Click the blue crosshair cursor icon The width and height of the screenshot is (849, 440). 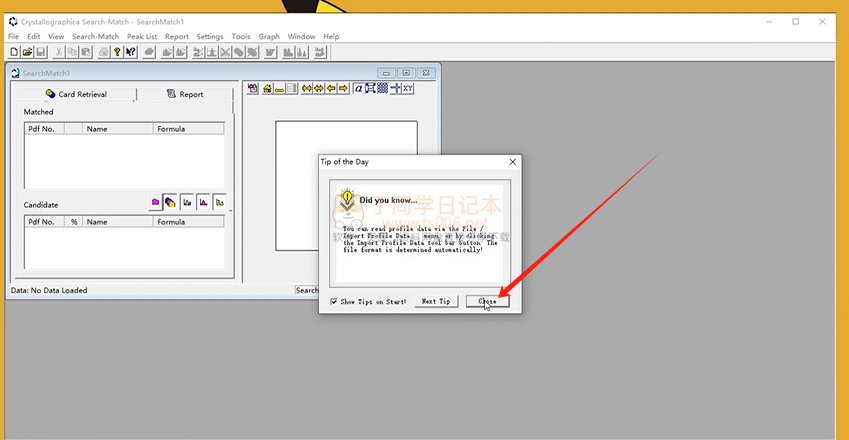(x=395, y=88)
